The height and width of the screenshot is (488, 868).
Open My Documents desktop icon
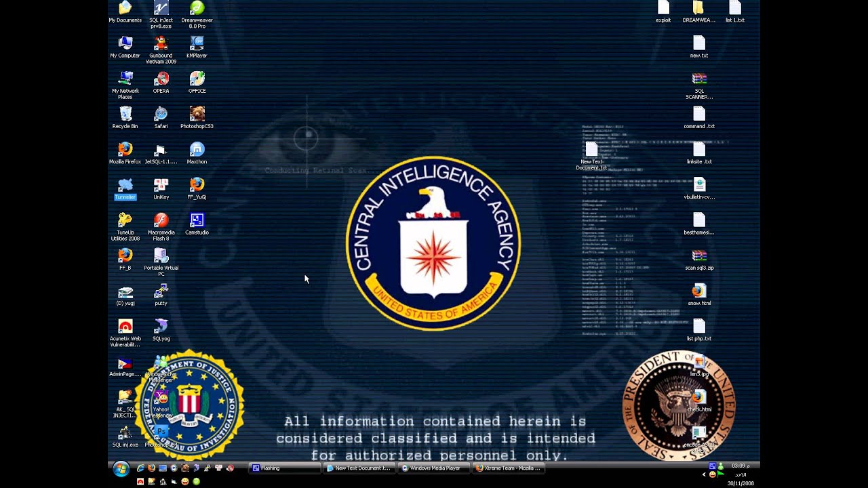click(125, 12)
